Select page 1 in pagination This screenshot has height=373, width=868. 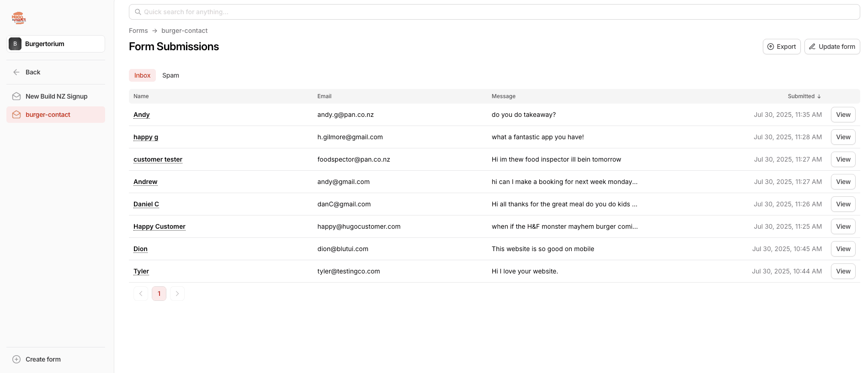pyautogui.click(x=159, y=294)
